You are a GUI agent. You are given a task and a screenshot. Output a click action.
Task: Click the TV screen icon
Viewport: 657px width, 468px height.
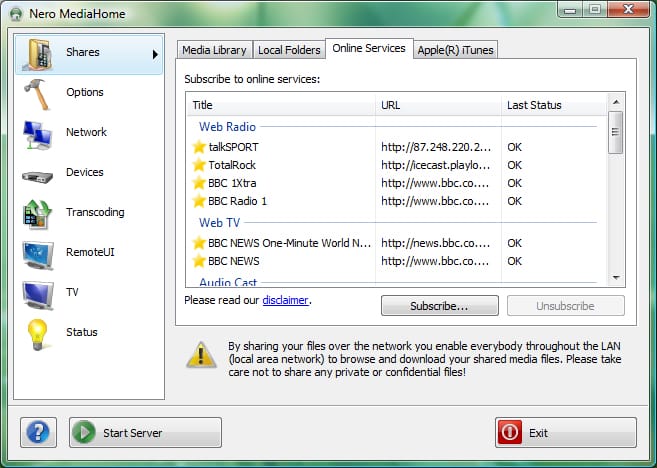coord(38,295)
